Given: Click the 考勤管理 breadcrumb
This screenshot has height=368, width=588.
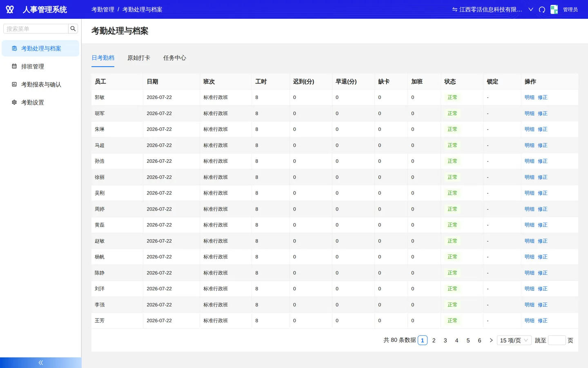Looking at the screenshot, I should point(103,9).
